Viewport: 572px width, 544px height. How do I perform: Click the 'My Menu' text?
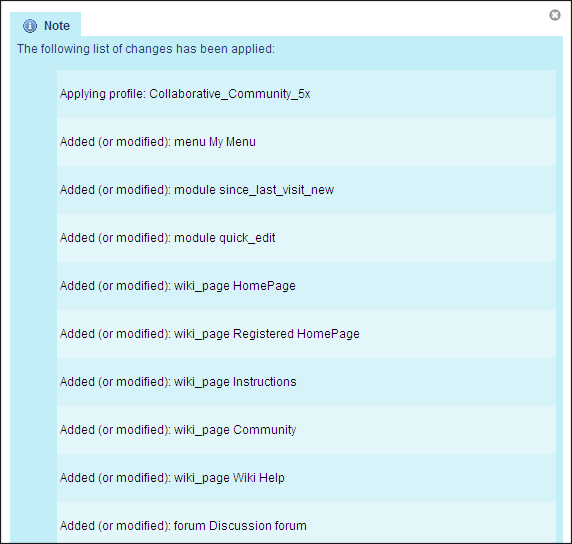[x=232, y=142]
